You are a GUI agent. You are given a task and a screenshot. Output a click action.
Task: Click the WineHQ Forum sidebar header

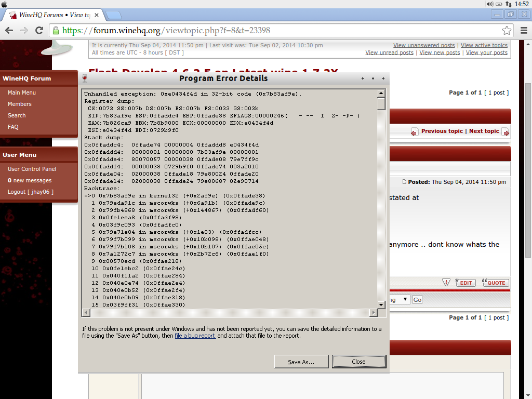click(x=39, y=79)
